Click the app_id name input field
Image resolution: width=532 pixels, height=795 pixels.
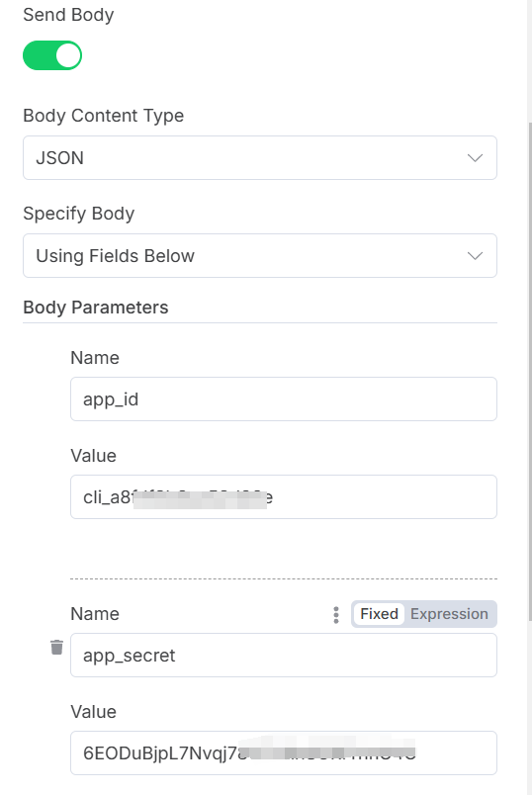click(x=284, y=399)
